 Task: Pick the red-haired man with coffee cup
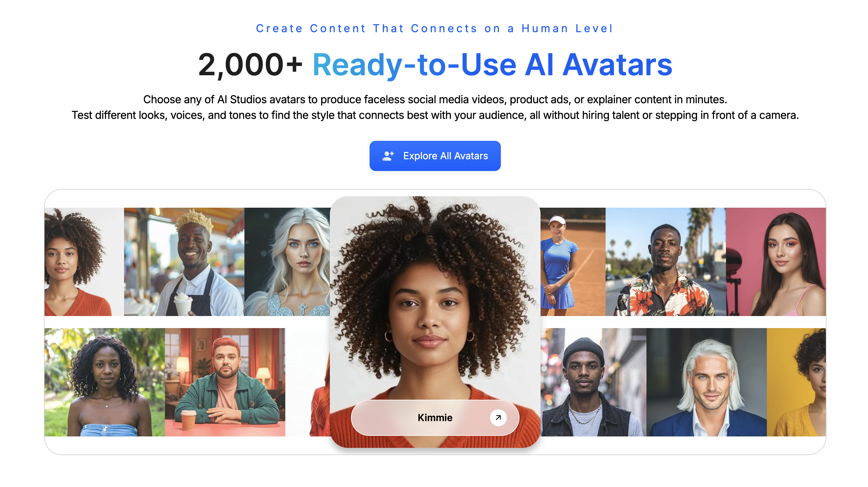click(x=225, y=382)
